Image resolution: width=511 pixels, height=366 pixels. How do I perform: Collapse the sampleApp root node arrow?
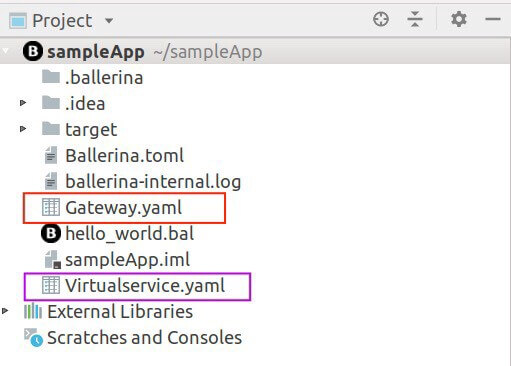click(x=5, y=51)
